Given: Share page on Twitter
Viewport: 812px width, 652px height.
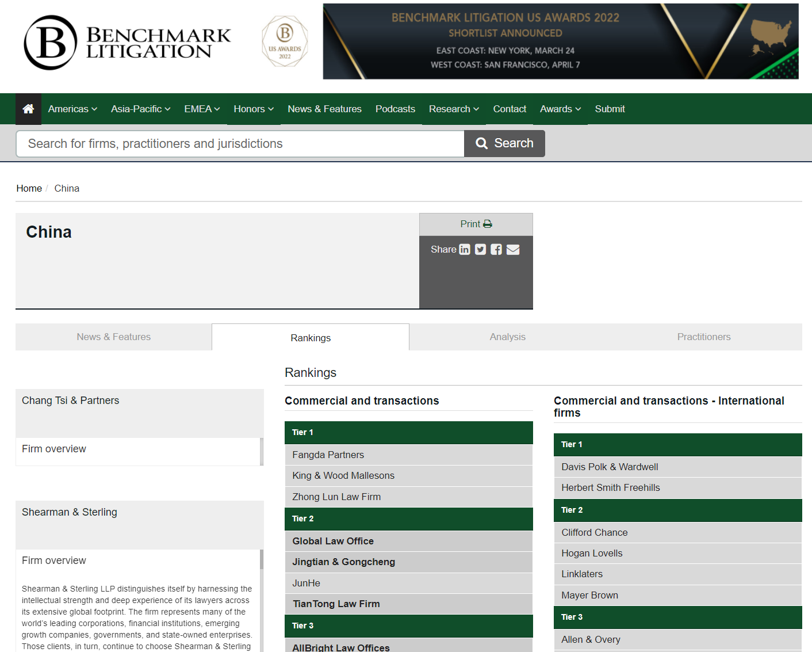Looking at the screenshot, I should click(481, 249).
